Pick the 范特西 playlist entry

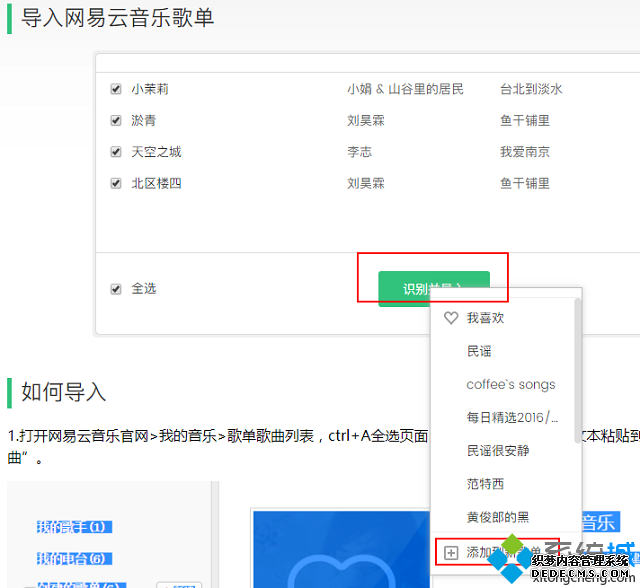coord(485,484)
